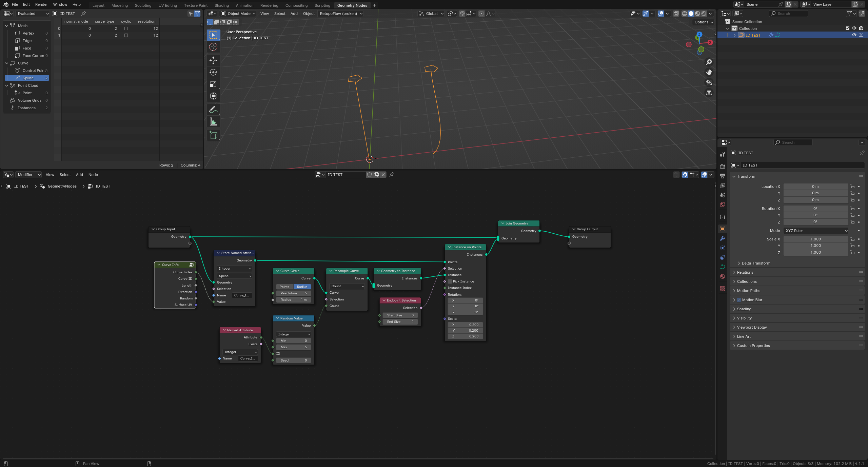
Task: Open the Texture checkerboard properties tab
Action: point(722,289)
